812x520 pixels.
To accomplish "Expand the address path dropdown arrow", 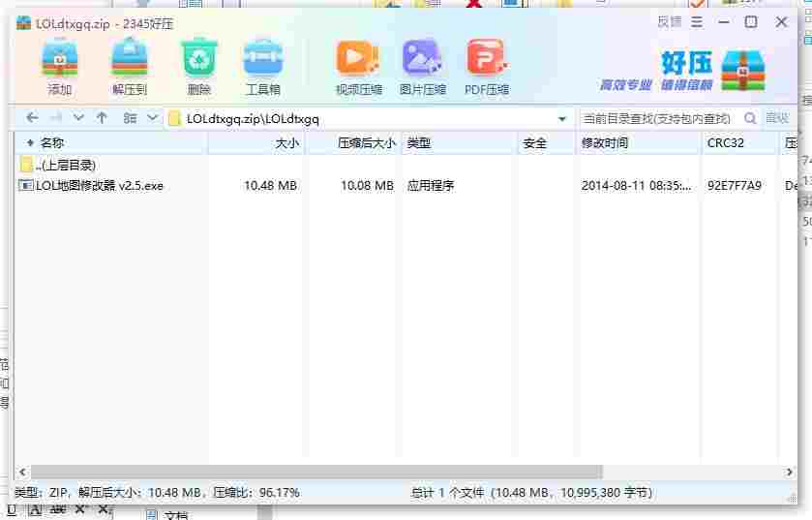I will [x=562, y=119].
